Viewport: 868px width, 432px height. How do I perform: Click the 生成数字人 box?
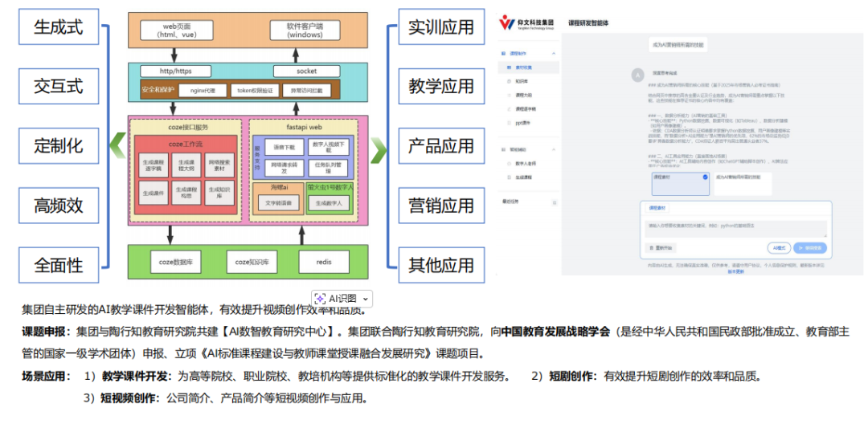pos(328,203)
